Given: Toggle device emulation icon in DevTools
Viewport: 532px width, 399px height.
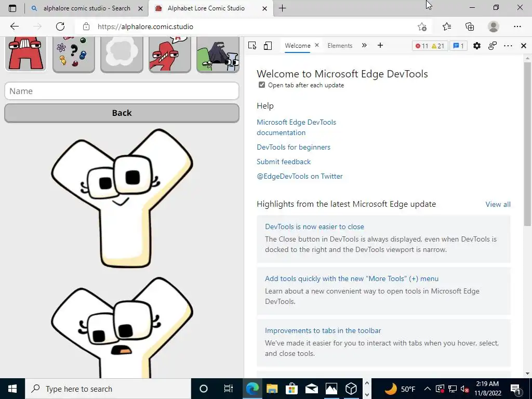Looking at the screenshot, I should 268,46.
